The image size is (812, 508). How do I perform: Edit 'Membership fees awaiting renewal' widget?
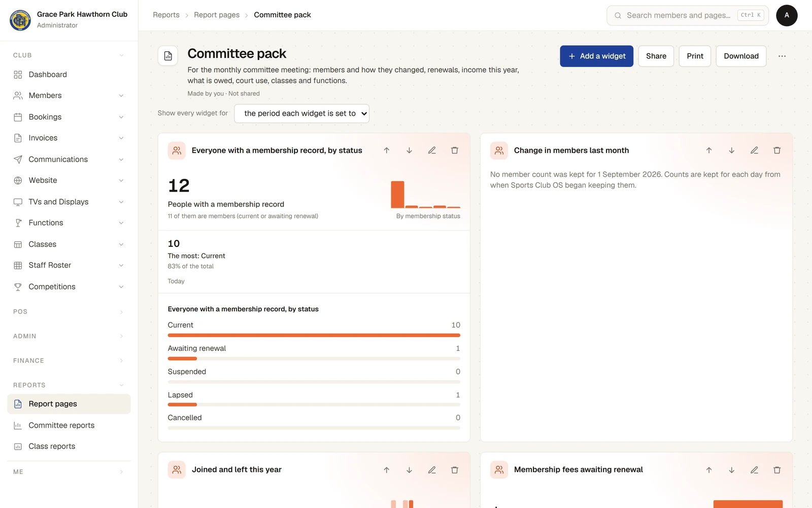point(754,470)
